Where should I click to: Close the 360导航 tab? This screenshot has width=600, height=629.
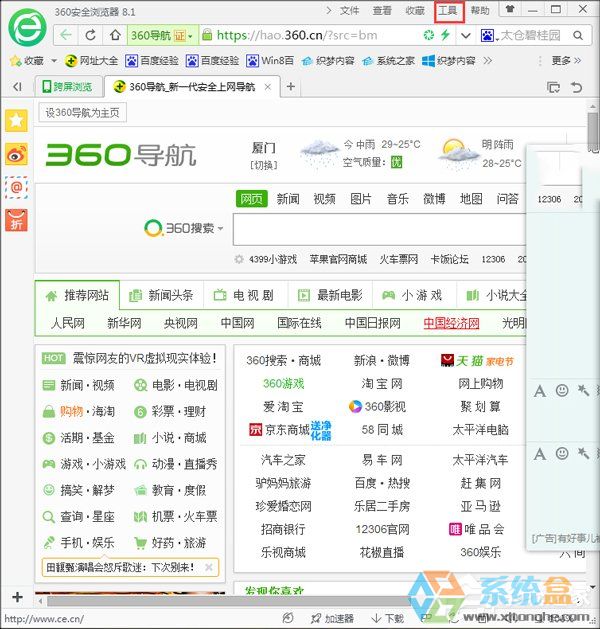coord(268,87)
